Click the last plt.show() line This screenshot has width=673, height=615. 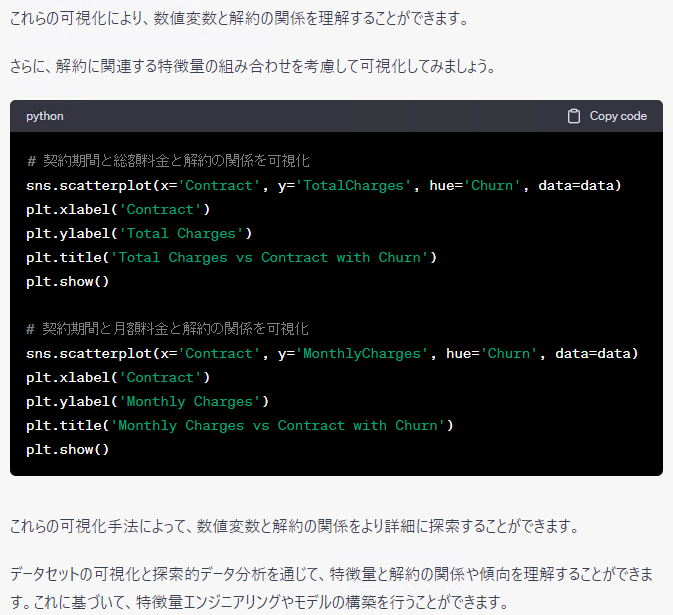point(67,449)
